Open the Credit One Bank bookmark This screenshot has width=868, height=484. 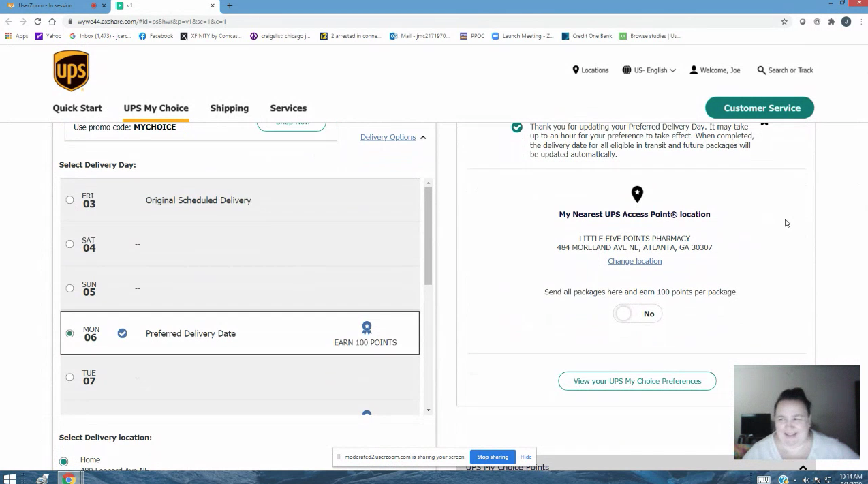coord(587,36)
